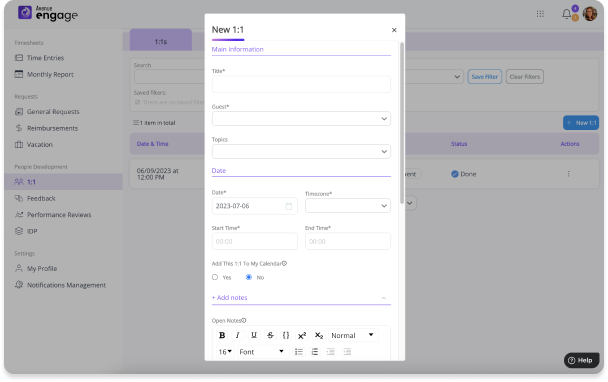Viewport: 608px width, 382px height.
Task: Click the Done status in the row
Action: click(x=464, y=174)
